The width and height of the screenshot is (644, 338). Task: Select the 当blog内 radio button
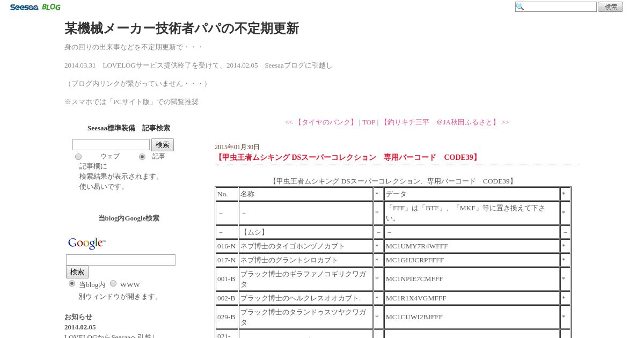[x=72, y=283]
